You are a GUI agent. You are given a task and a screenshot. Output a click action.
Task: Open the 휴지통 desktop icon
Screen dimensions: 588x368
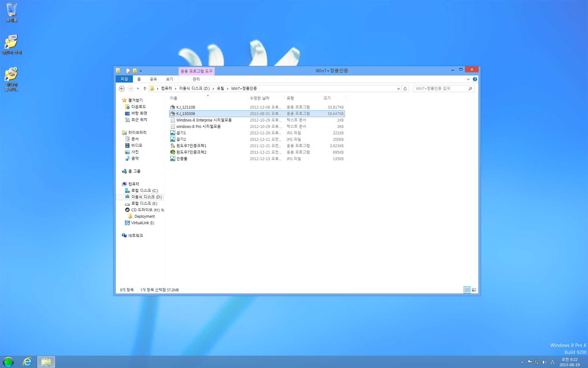[12, 12]
